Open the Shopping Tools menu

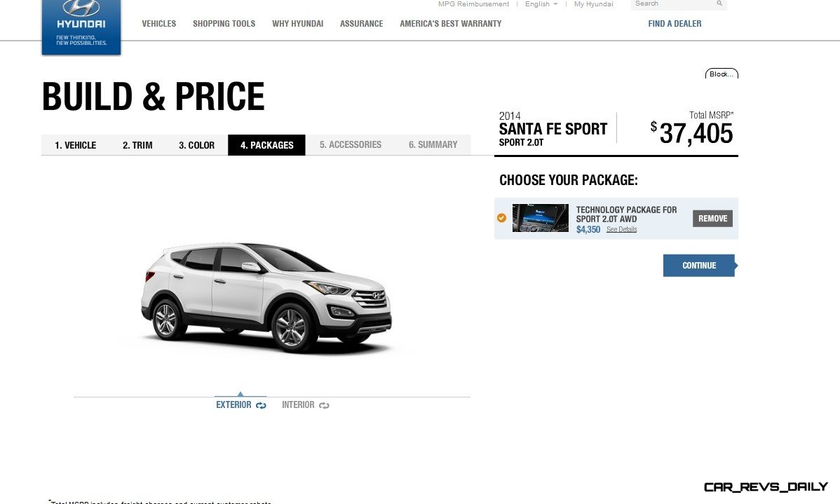coord(224,24)
